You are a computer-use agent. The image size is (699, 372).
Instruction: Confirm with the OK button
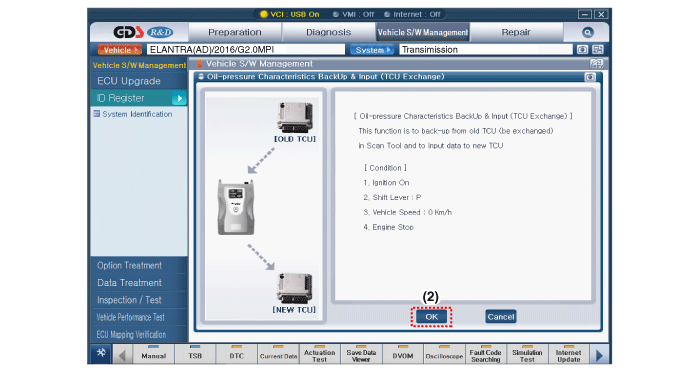pos(431,317)
